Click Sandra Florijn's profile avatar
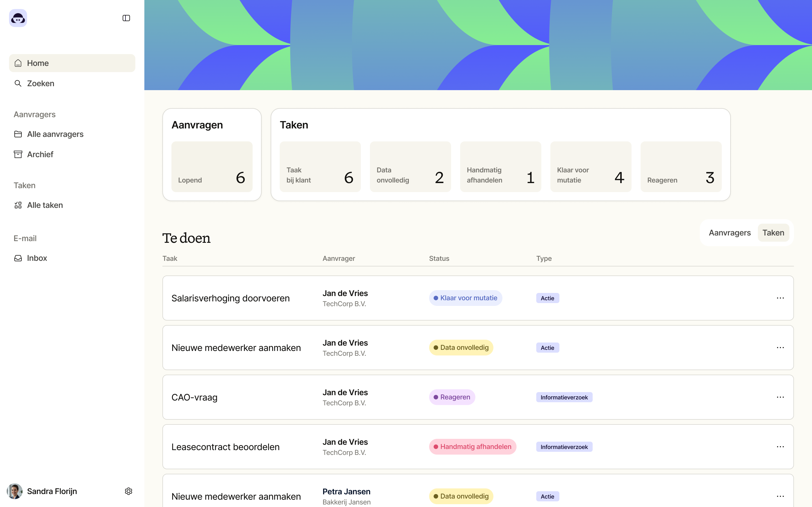The height and width of the screenshot is (507, 812). pos(14,491)
